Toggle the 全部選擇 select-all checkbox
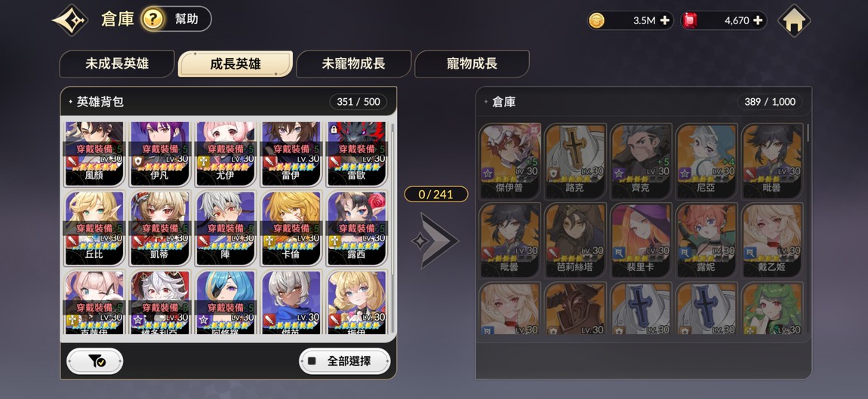This screenshot has width=868, height=399. tap(312, 361)
